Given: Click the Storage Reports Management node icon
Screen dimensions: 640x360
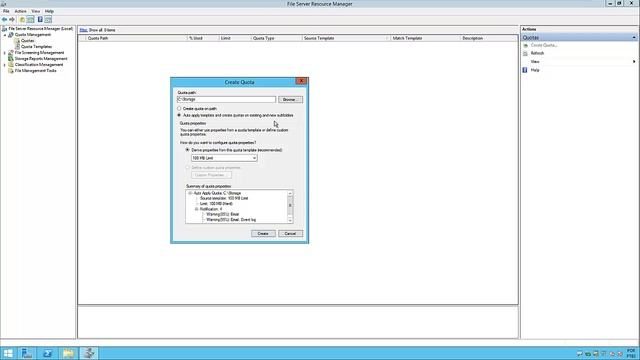Looking at the screenshot, I should (11, 59).
